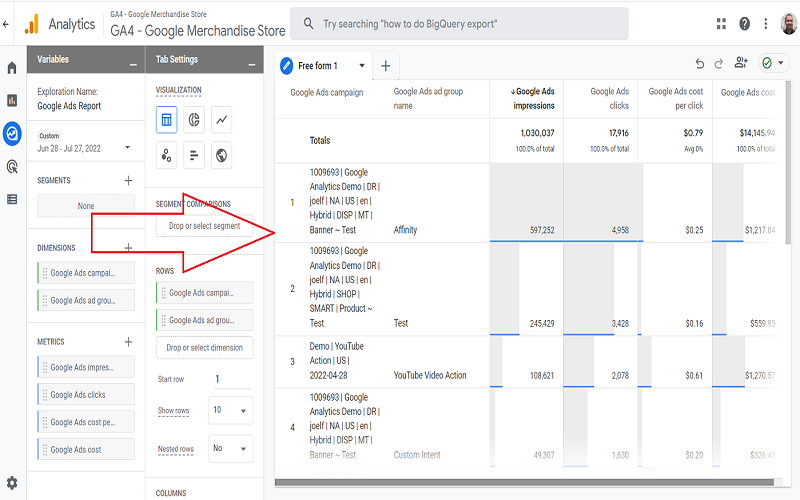Edit the Start row value field
This screenshot has width=800, height=500.
[x=232, y=379]
